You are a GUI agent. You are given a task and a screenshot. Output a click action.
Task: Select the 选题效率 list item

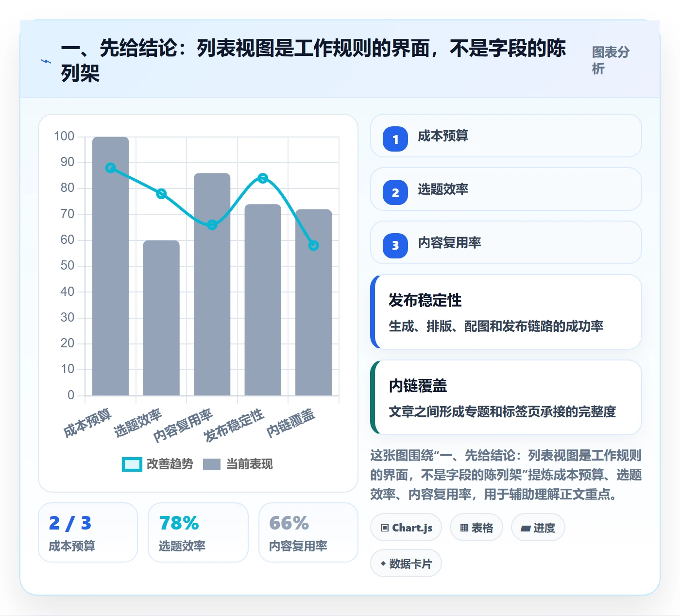click(506, 189)
